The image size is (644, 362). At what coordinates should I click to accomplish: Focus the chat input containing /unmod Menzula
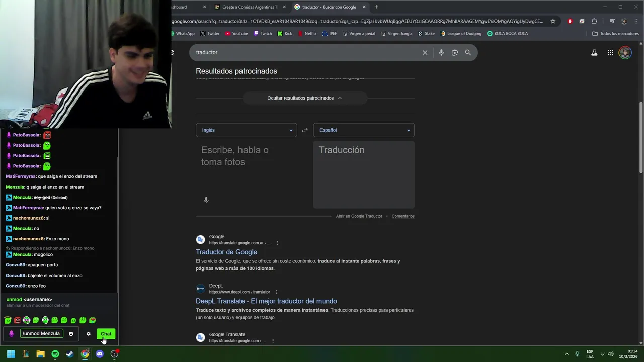coord(42,333)
